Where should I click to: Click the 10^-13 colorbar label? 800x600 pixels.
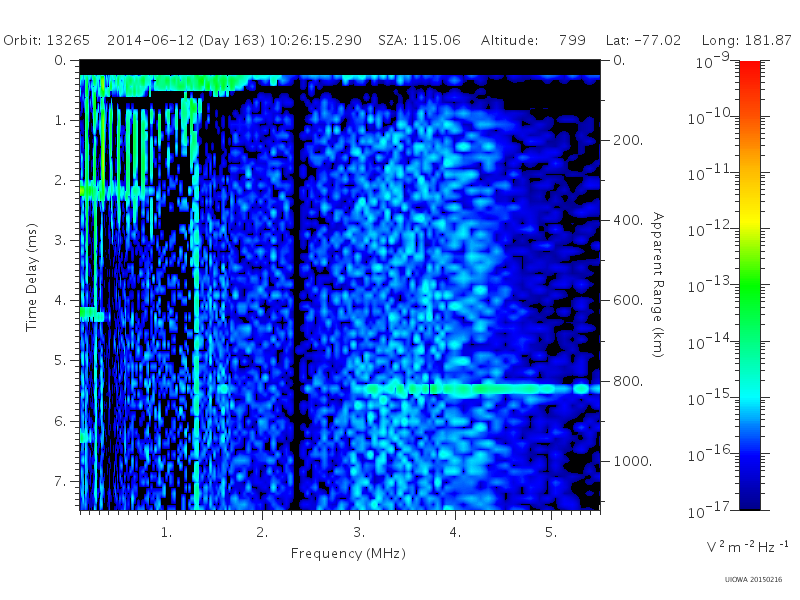(711, 285)
